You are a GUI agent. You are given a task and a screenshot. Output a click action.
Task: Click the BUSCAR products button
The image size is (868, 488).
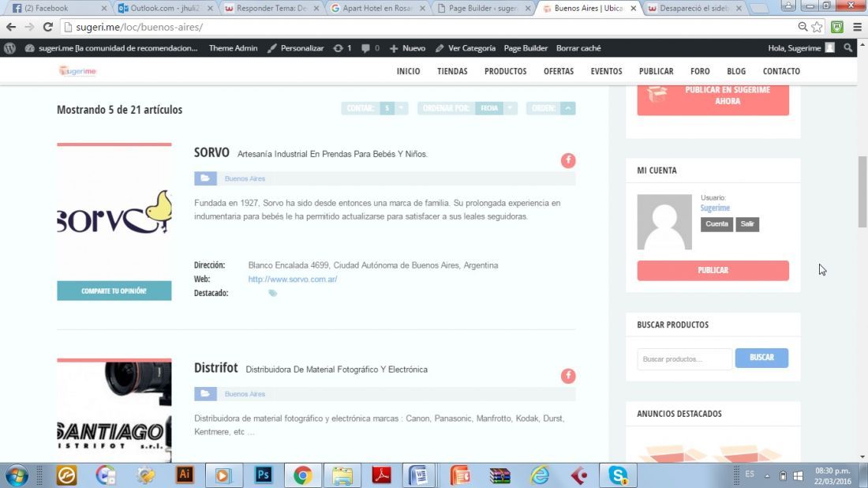click(761, 358)
